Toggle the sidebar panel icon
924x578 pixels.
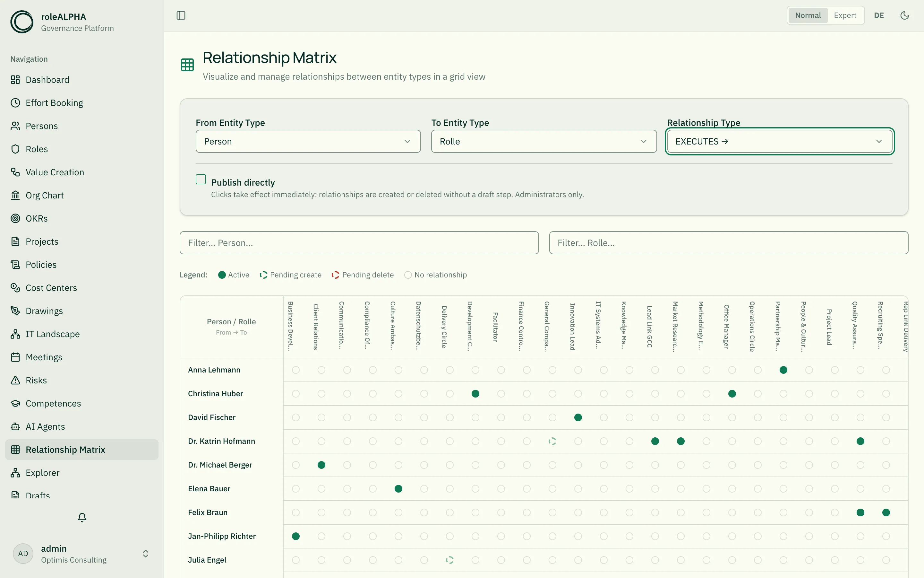(x=181, y=15)
